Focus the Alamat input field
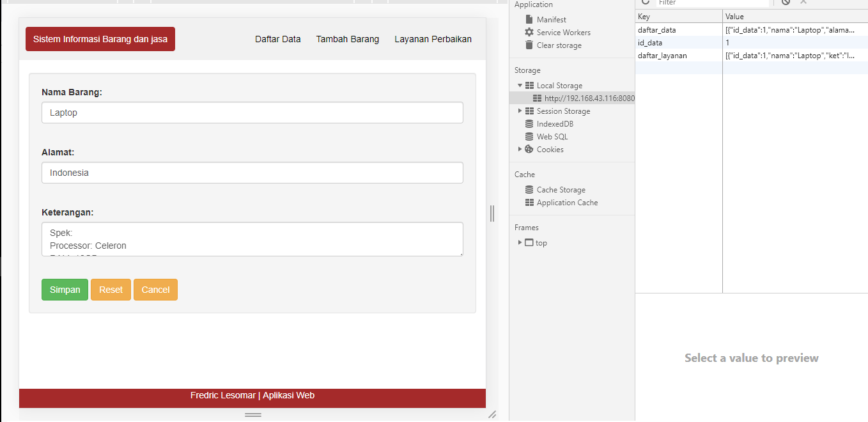 click(252, 173)
